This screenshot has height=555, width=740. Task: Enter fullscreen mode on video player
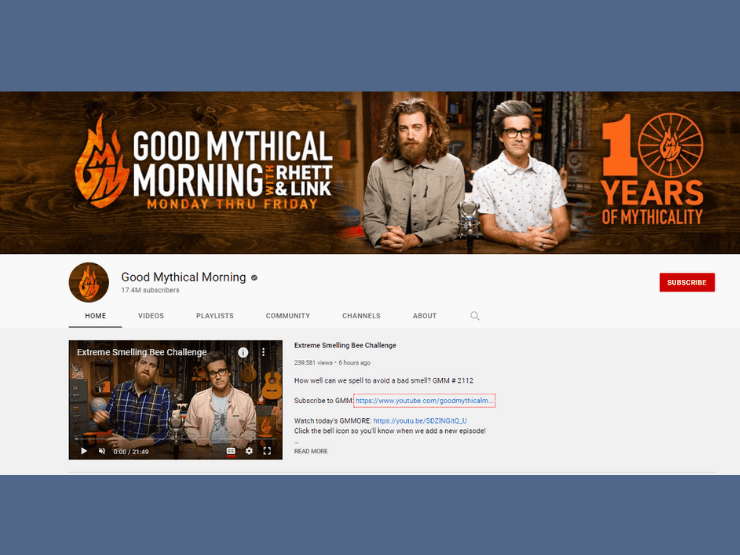pyautogui.click(x=267, y=451)
